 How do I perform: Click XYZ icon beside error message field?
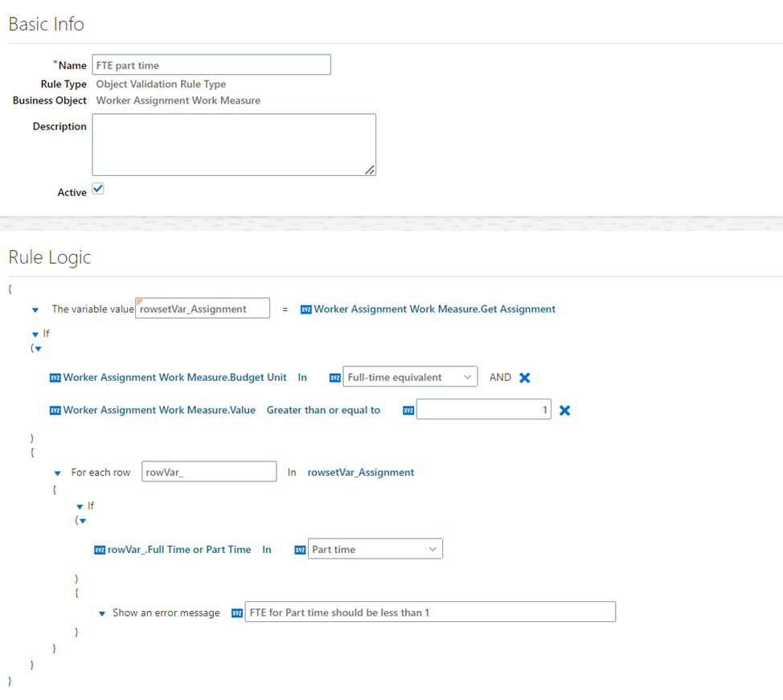(x=236, y=613)
